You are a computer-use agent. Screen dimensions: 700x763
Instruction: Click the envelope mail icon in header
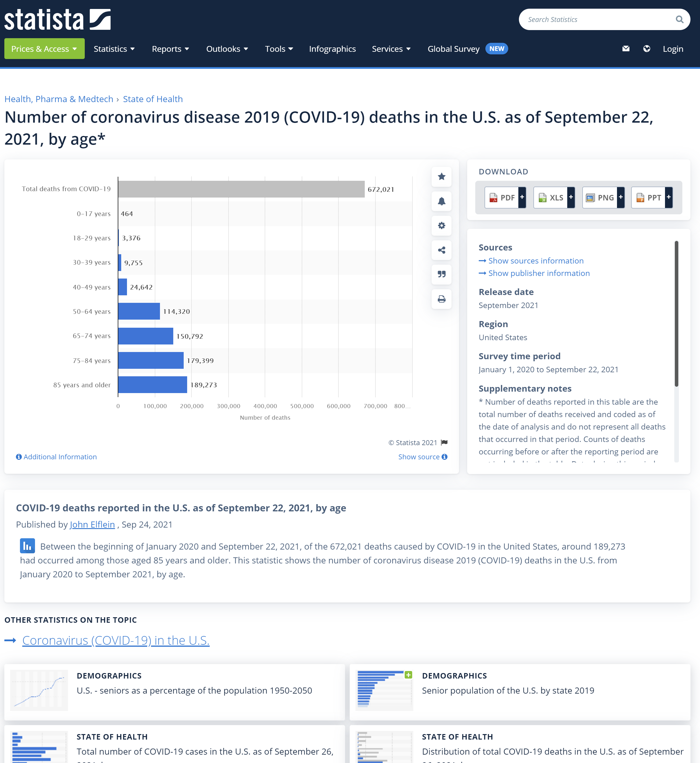coord(626,49)
